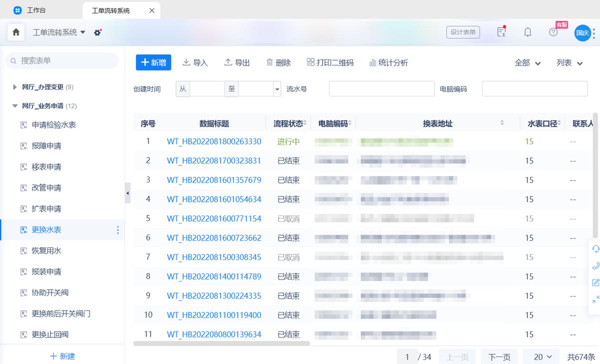Expand the 网厅_办理变更 folder
The image size is (600, 364).
pos(15,86)
